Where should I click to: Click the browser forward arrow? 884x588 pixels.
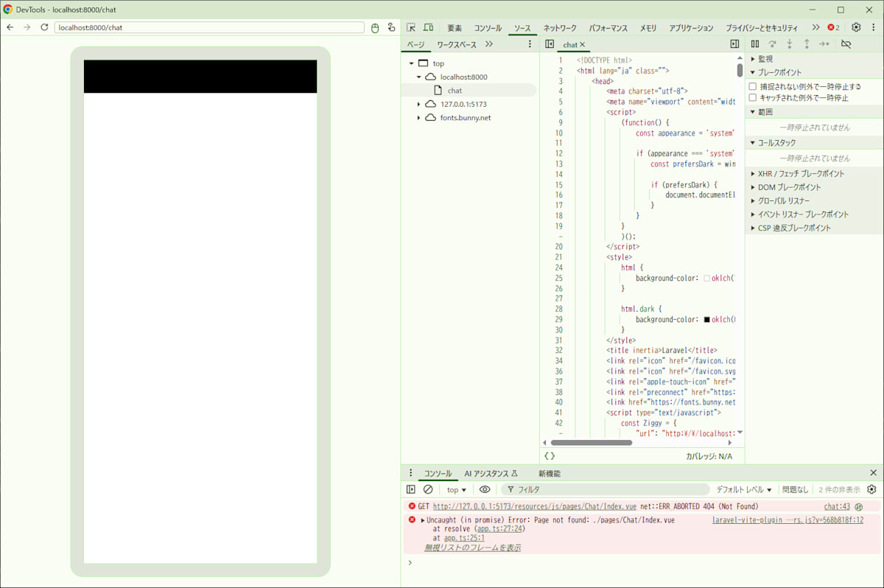click(x=27, y=27)
